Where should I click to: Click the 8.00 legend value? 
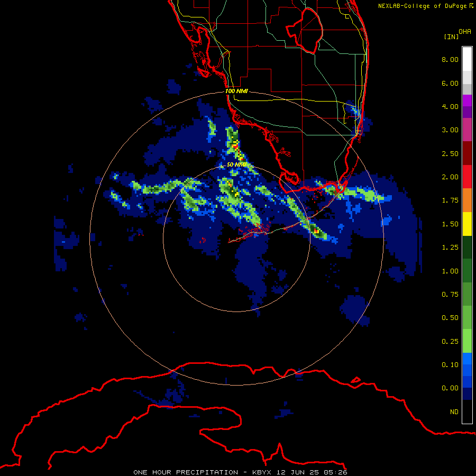pyautogui.click(x=450, y=59)
